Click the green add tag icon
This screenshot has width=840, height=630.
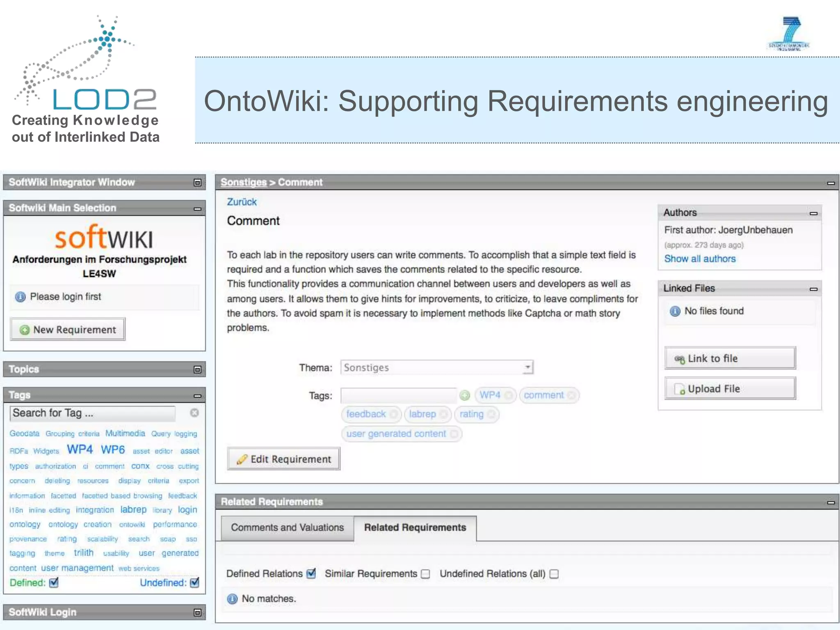point(464,395)
